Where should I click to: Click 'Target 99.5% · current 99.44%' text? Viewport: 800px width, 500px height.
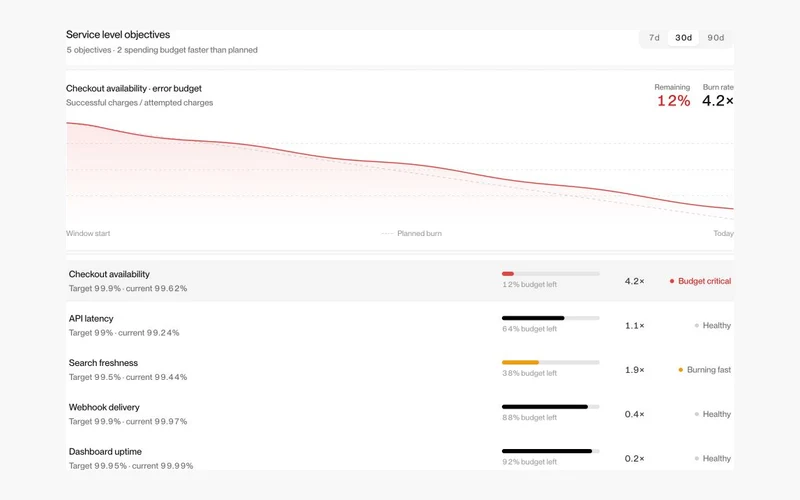(128, 378)
